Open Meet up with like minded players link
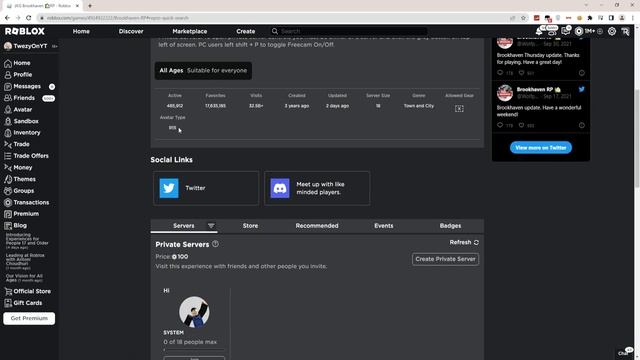Image resolution: width=640 pixels, height=360 pixels. [x=317, y=188]
